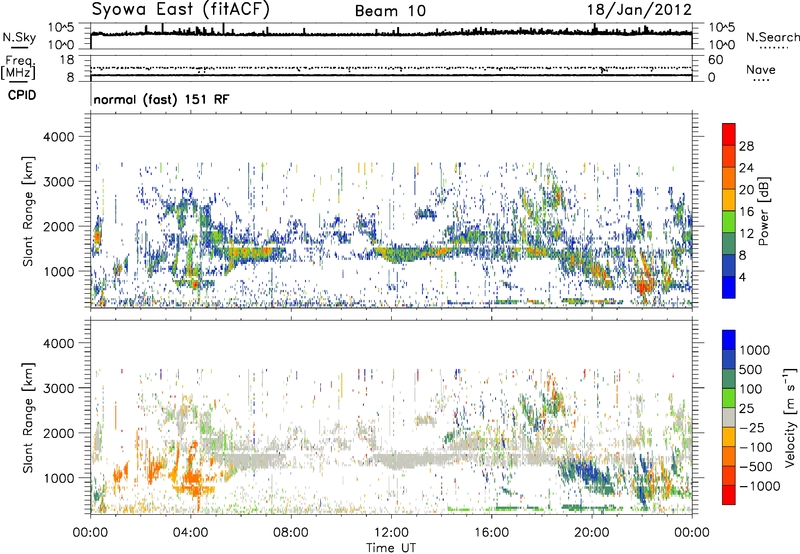Click the "Freq. [MHz]" axis label
The image size is (800, 554).
point(18,67)
